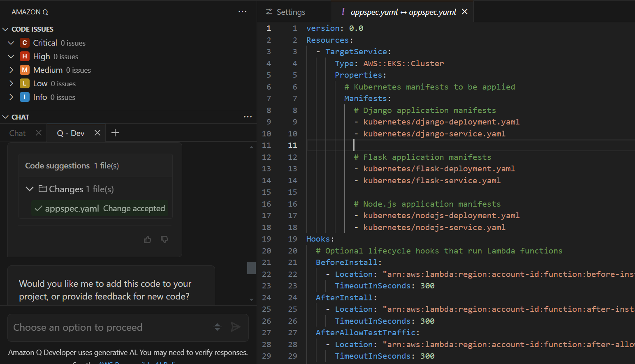
Task: Open the Chat section more actions menu
Action: (248, 117)
